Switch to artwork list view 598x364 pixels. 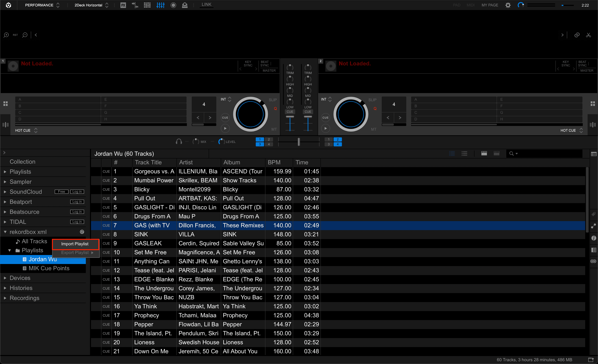464,153
